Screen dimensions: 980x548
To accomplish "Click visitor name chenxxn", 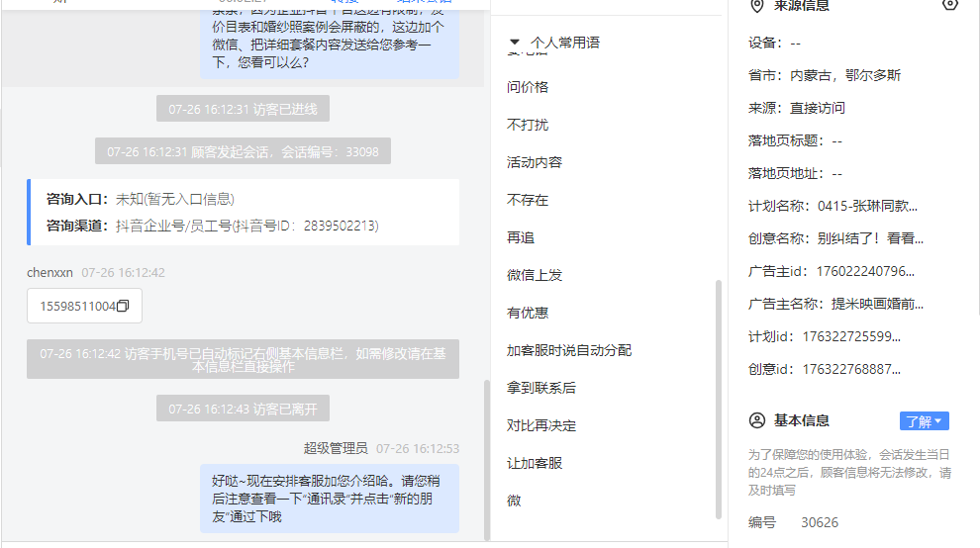I will [x=50, y=272].
